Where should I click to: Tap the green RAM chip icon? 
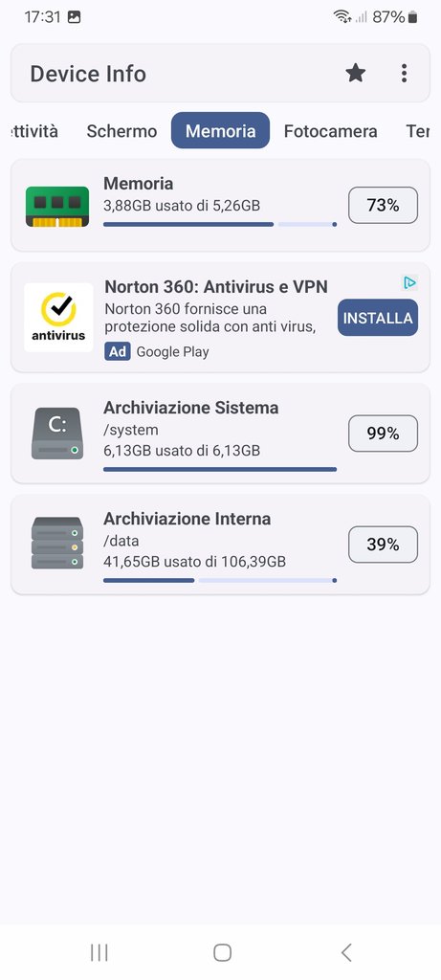point(57,207)
